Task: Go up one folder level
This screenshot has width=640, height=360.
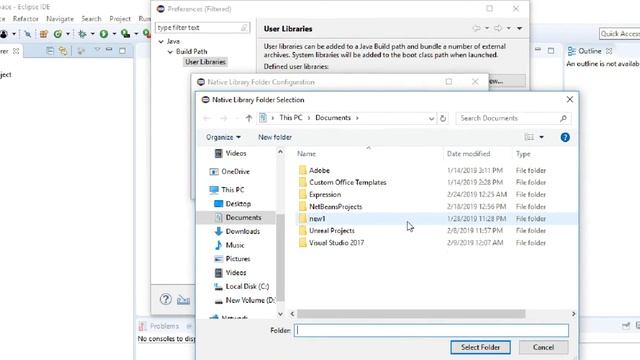Action: [x=249, y=118]
